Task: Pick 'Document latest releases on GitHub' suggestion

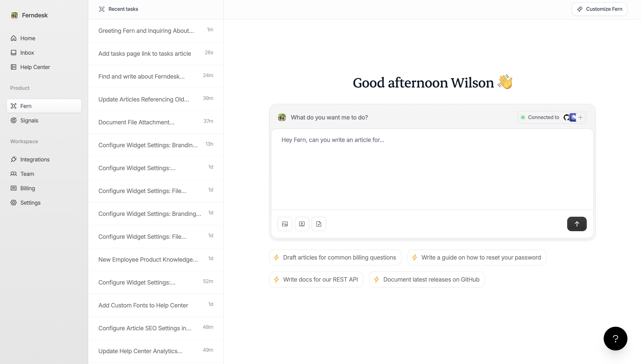Action: click(427, 279)
